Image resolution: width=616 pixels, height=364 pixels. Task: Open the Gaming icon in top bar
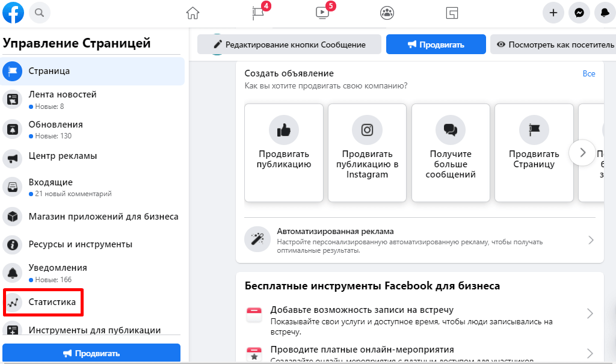pos(451,13)
